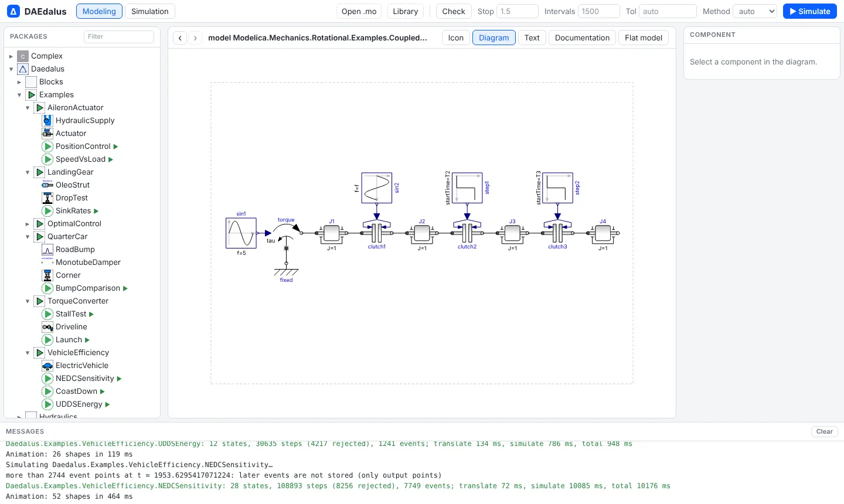Click the Simulate button

click(810, 11)
